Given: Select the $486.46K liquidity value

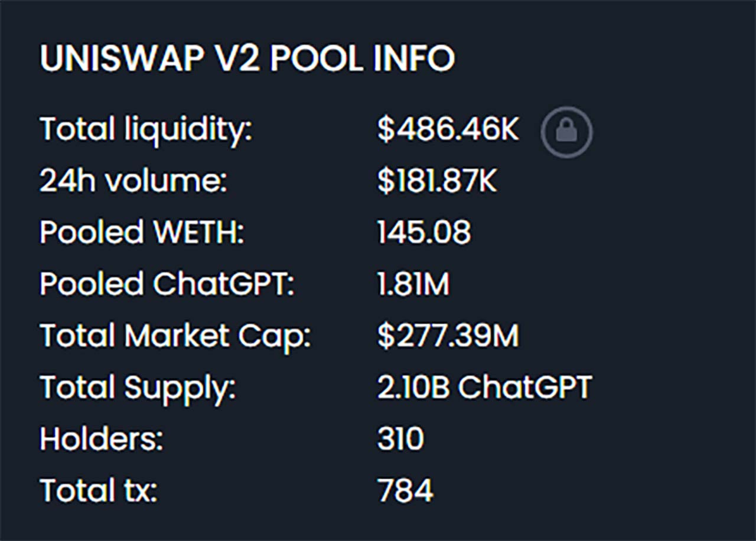Looking at the screenshot, I should point(448,130).
